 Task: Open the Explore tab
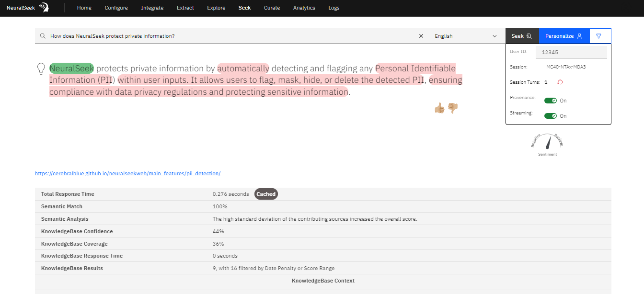coord(216,8)
